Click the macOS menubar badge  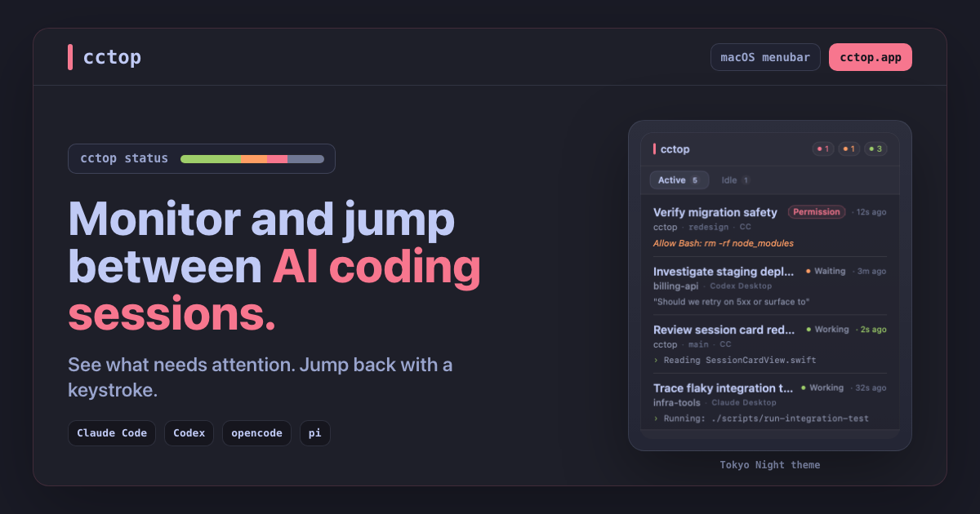coord(765,57)
